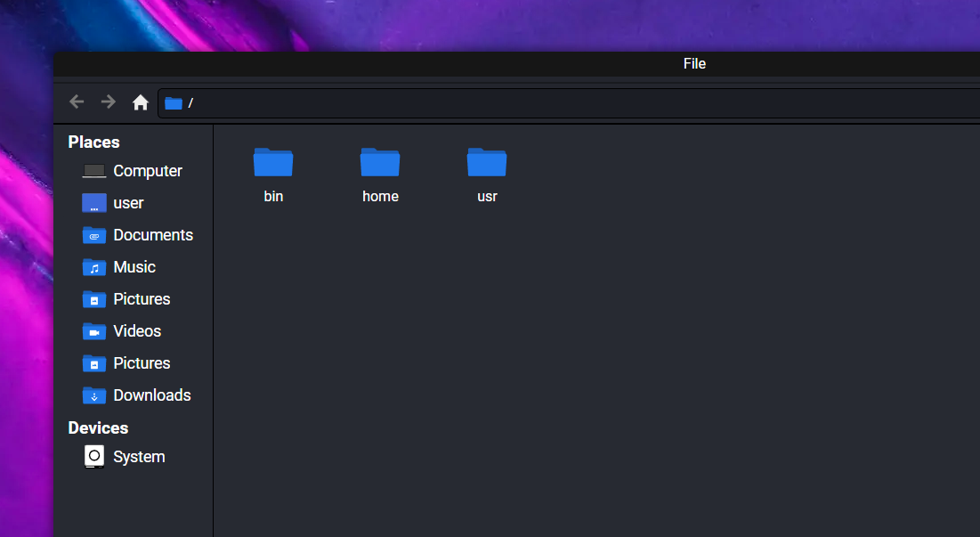
Task: Open the Documents sidebar icon
Action: [93, 235]
